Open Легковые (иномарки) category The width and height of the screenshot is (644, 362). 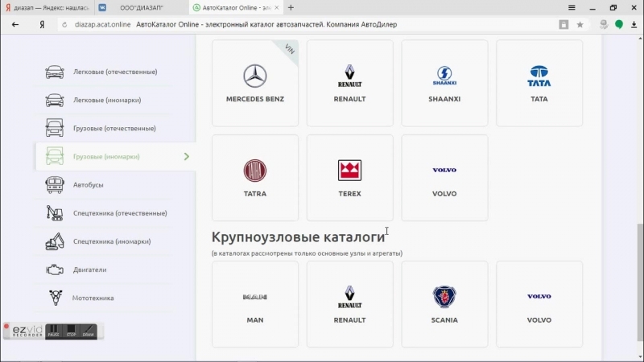107,100
